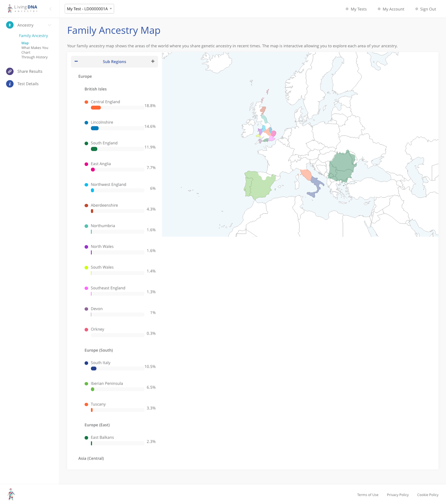Open My Account page
This screenshot has width=446, height=504.
pos(393,9)
